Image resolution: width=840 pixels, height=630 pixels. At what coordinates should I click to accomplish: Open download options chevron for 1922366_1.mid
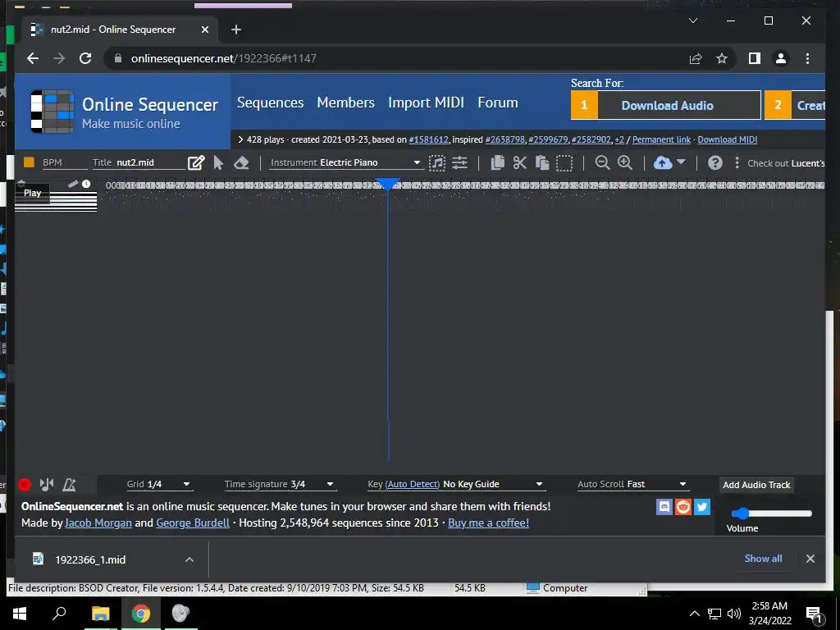click(189, 559)
